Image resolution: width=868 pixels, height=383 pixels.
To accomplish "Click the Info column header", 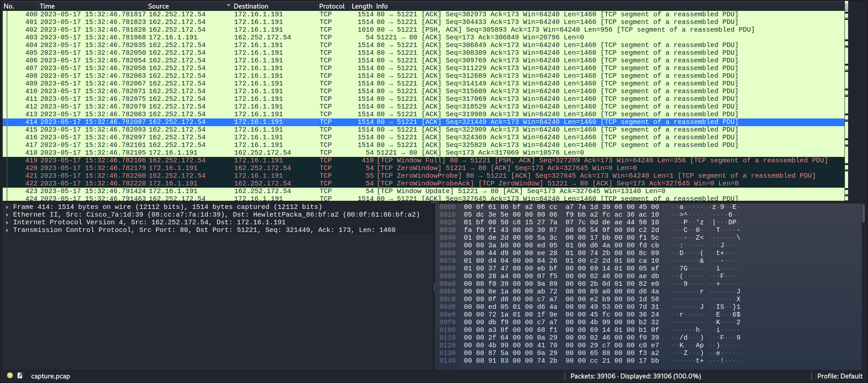I will pos(609,6).
